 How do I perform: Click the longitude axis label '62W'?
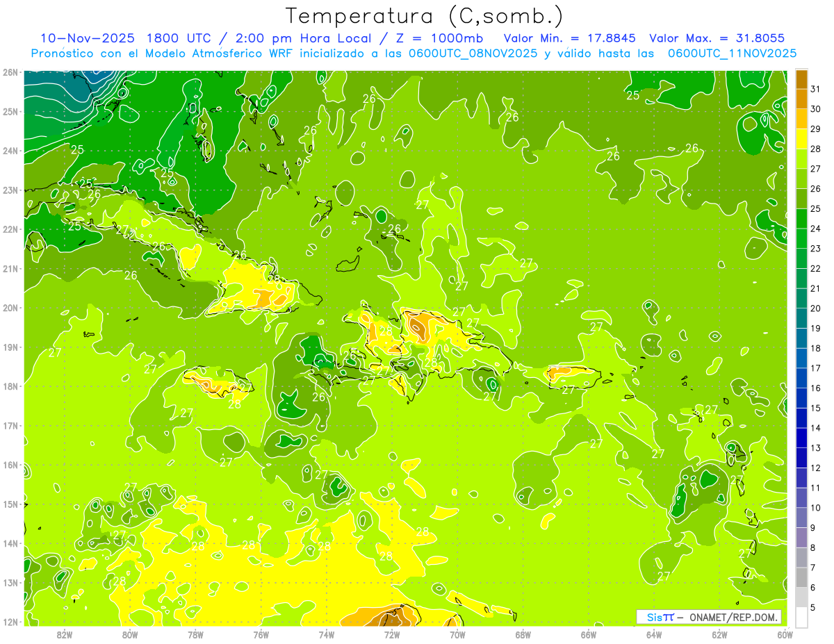tap(719, 634)
